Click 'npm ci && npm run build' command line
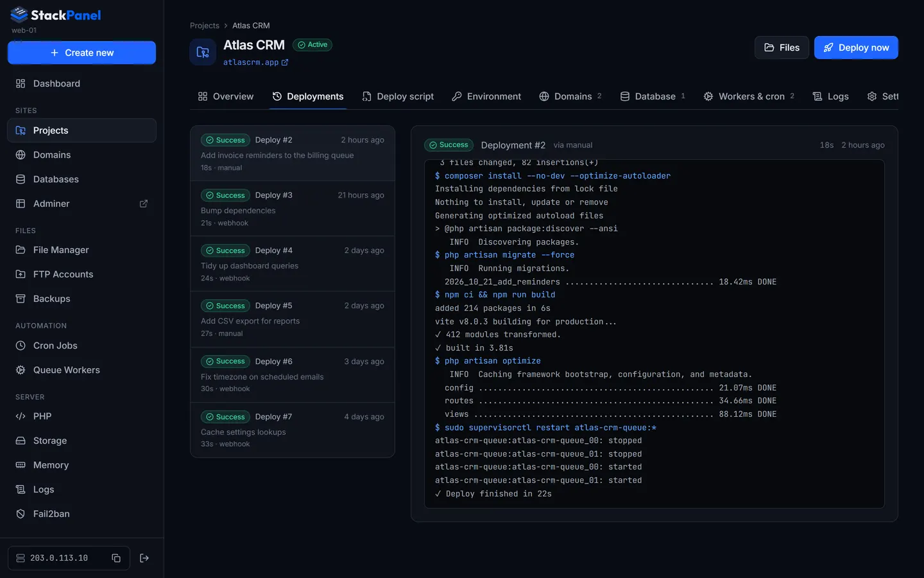The image size is (924, 578). [495, 295]
